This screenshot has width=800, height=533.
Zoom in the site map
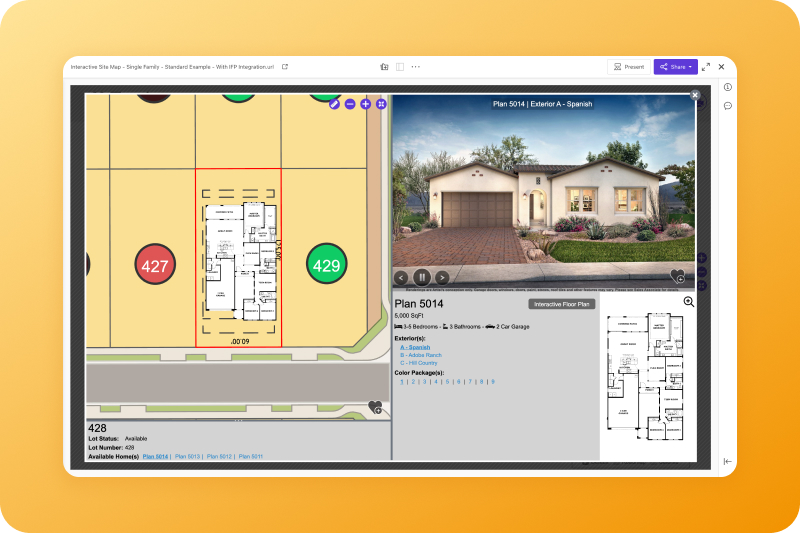tap(365, 104)
